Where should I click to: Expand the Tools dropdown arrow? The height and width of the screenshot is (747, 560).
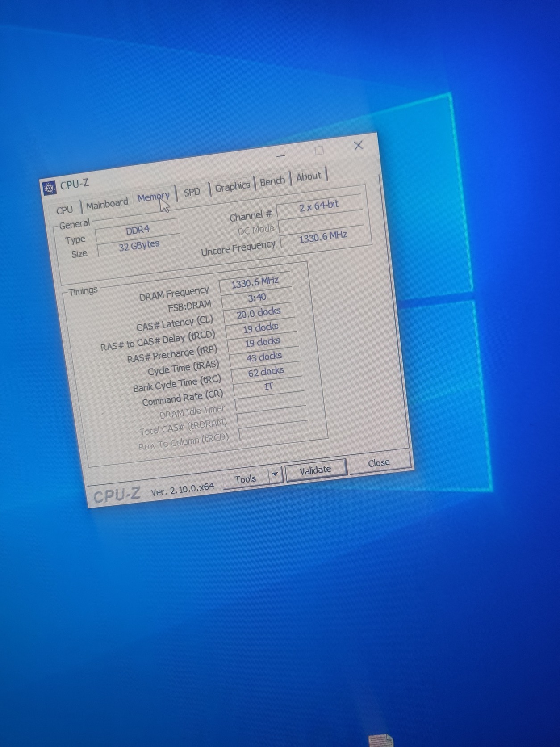pos(276,474)
